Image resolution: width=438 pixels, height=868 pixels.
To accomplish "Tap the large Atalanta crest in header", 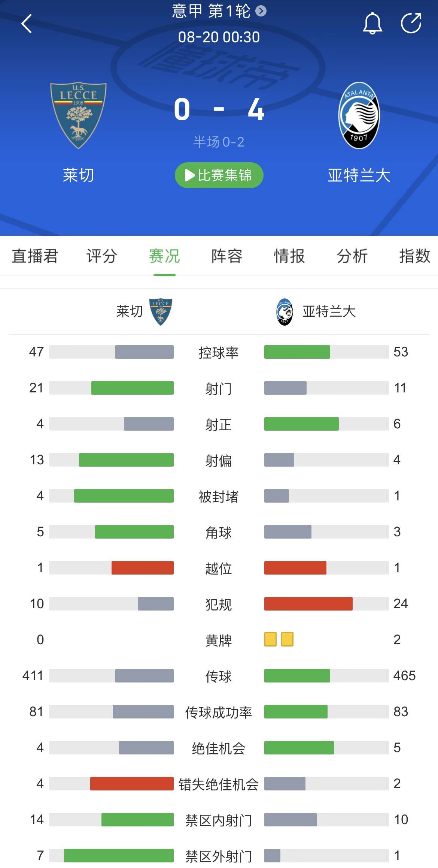I will pos(359,115).
